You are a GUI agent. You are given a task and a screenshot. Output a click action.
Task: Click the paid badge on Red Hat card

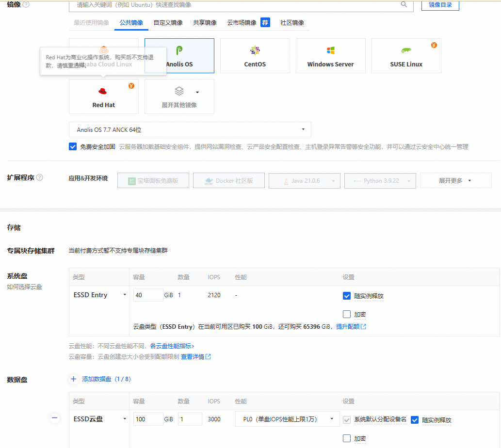tap(131, 86)
